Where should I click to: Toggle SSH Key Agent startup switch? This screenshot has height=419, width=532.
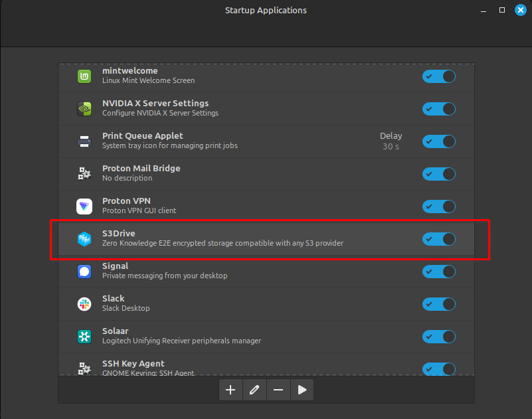439,369
